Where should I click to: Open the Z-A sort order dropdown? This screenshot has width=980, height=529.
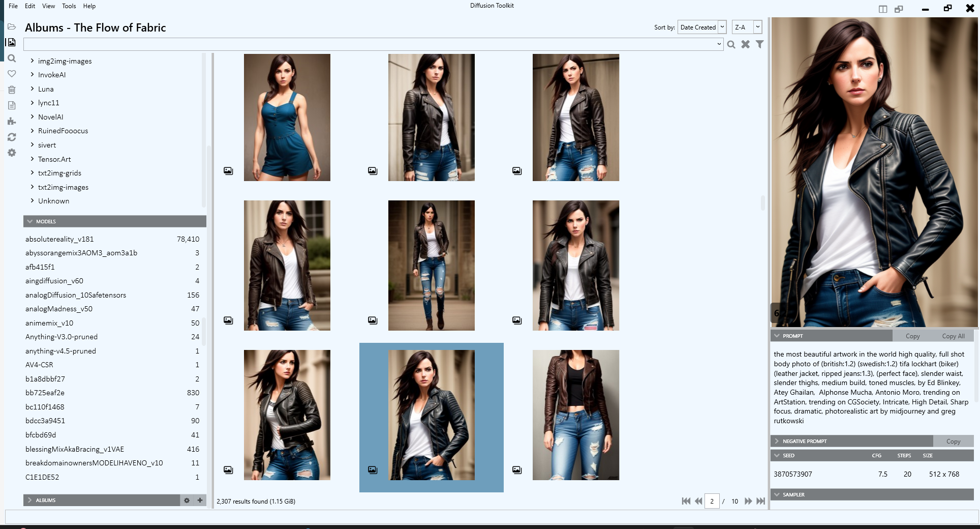[746, 27]
